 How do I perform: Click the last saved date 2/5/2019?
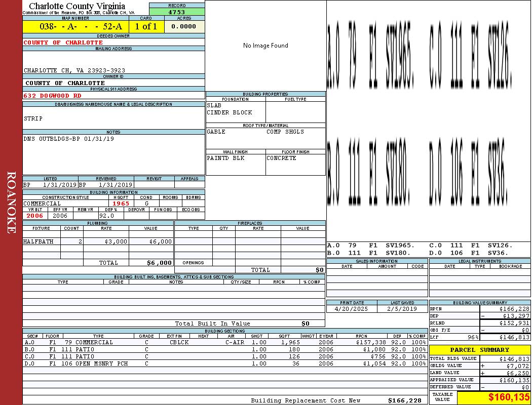pyautogui.click(x=402, y=309)
